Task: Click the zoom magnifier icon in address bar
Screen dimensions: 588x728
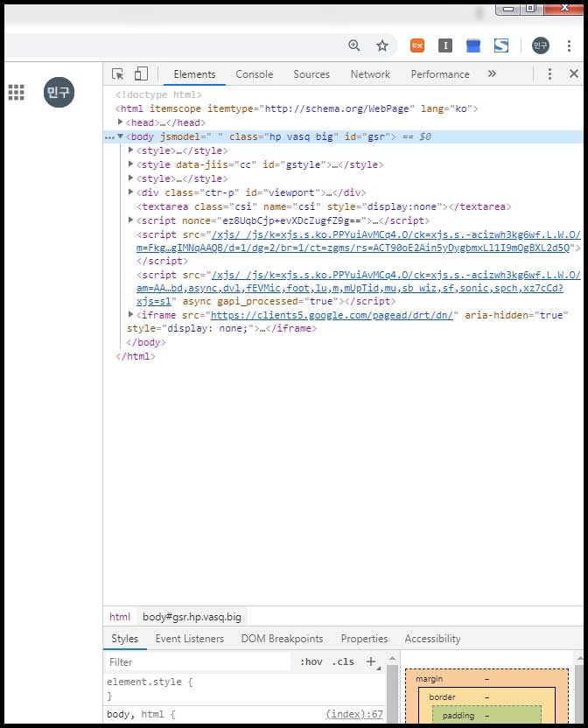Action: (353, 45)
